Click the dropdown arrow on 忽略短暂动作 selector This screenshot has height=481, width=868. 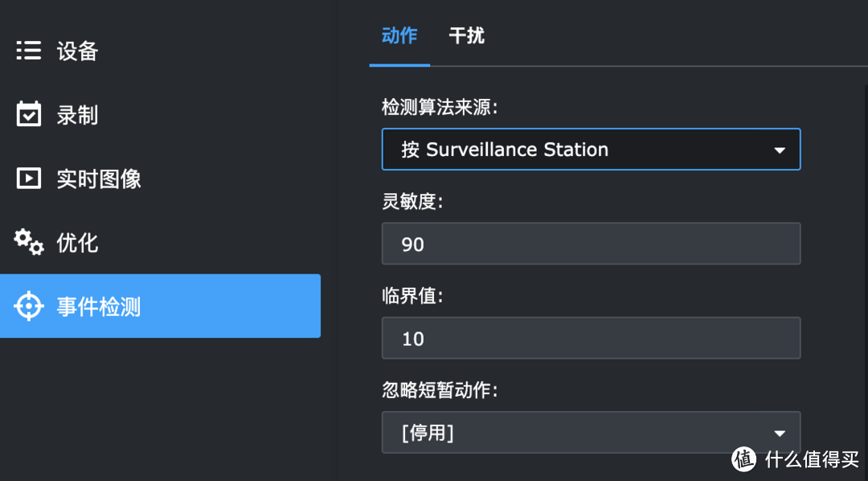(779, 432)
